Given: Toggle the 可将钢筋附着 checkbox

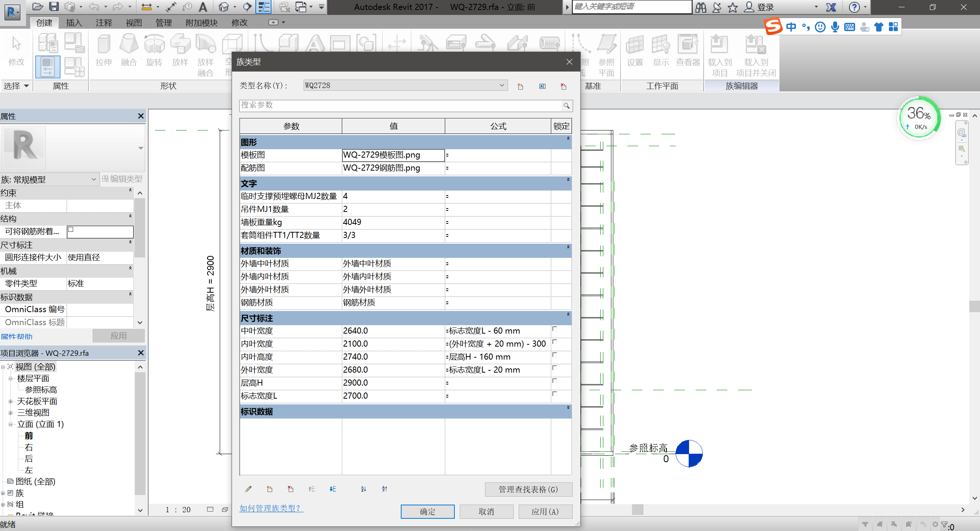Looking at the screenshot, I should [70, 229].
